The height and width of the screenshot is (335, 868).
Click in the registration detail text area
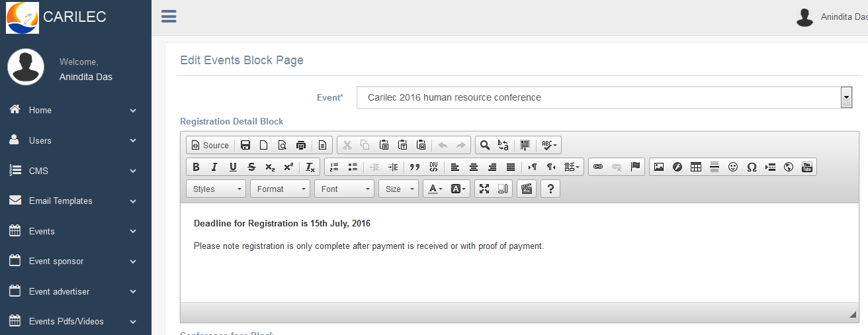pos(519,253)
